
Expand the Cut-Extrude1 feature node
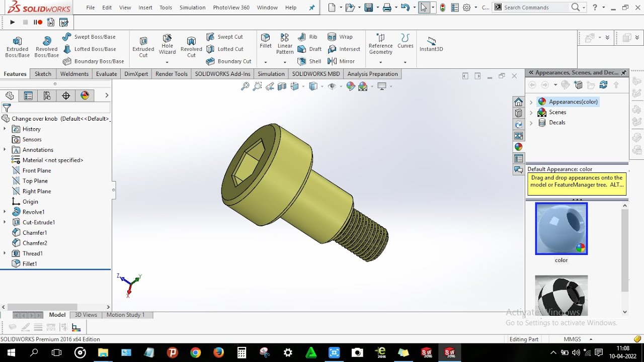(x=5, y=222)
